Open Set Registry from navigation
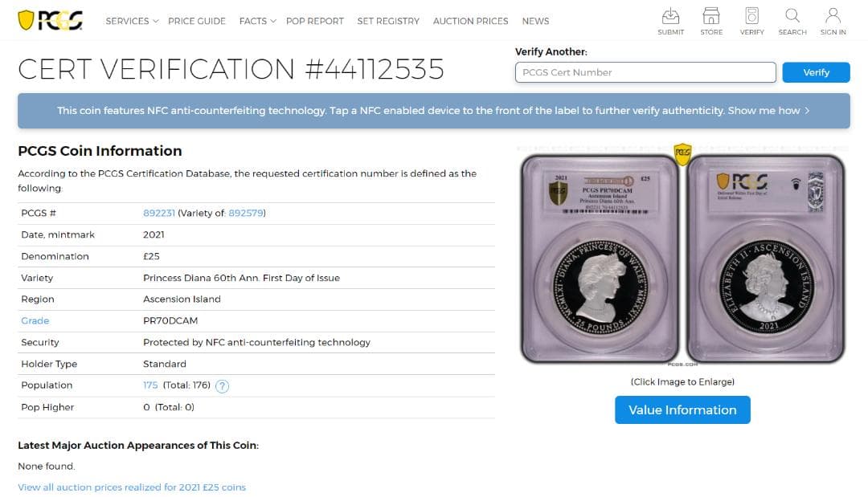The height and width of the screenshot is (497, 868). click(x=388, y=21)
